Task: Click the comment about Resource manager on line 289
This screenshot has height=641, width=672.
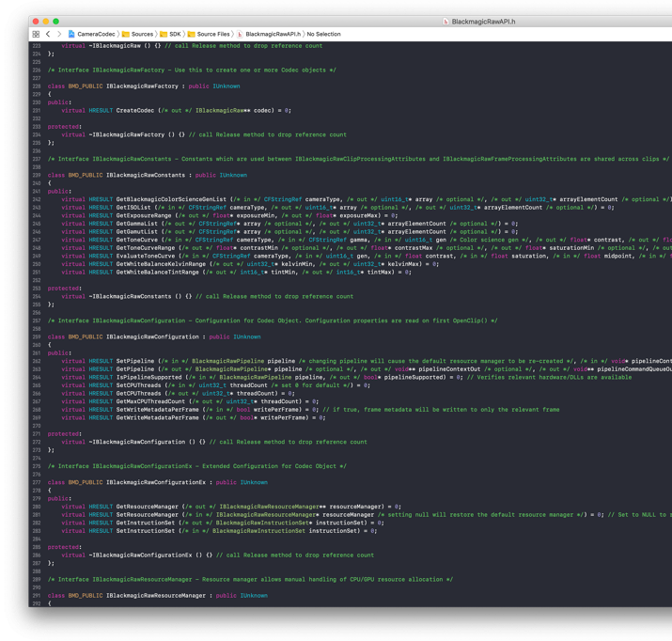Action: click(x=250, y=579)
